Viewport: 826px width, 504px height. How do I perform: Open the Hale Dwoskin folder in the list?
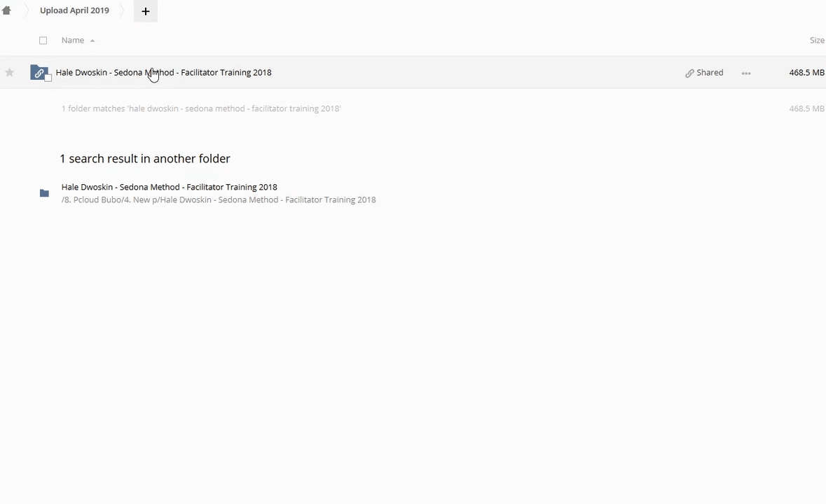[163, 73]
